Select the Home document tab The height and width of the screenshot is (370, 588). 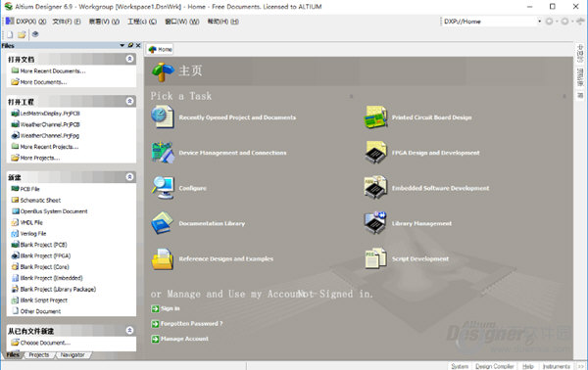click(x=160, y=50)
